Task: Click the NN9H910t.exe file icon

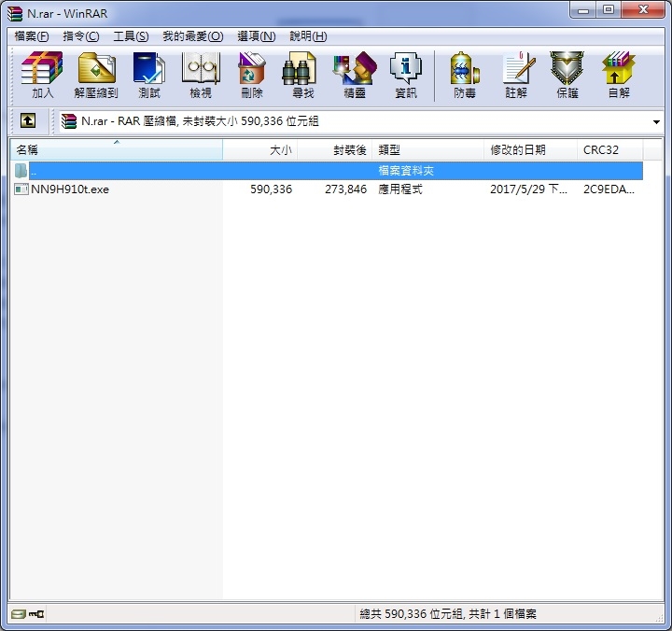Action: pos(21,189)
